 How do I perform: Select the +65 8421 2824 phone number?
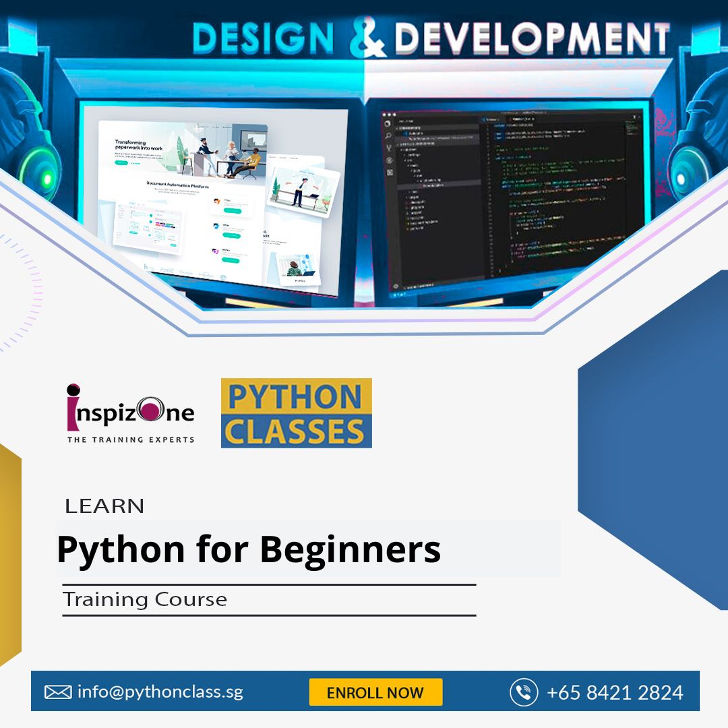click(615, 692)
